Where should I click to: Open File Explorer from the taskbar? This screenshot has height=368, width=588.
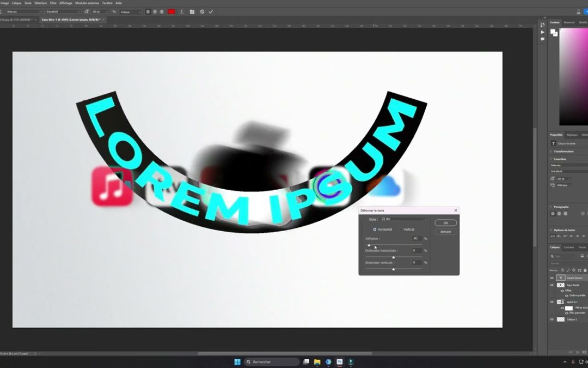317,362
